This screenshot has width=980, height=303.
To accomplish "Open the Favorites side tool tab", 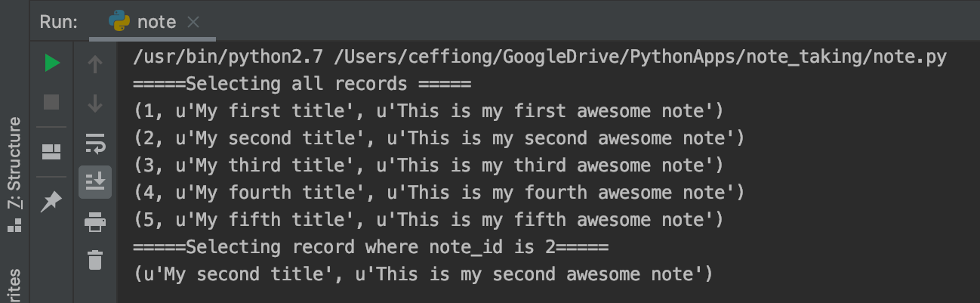I will 14,286.
